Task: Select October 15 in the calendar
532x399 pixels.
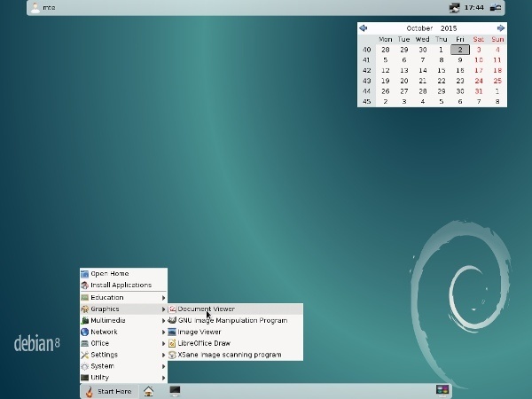Action: 441,71
